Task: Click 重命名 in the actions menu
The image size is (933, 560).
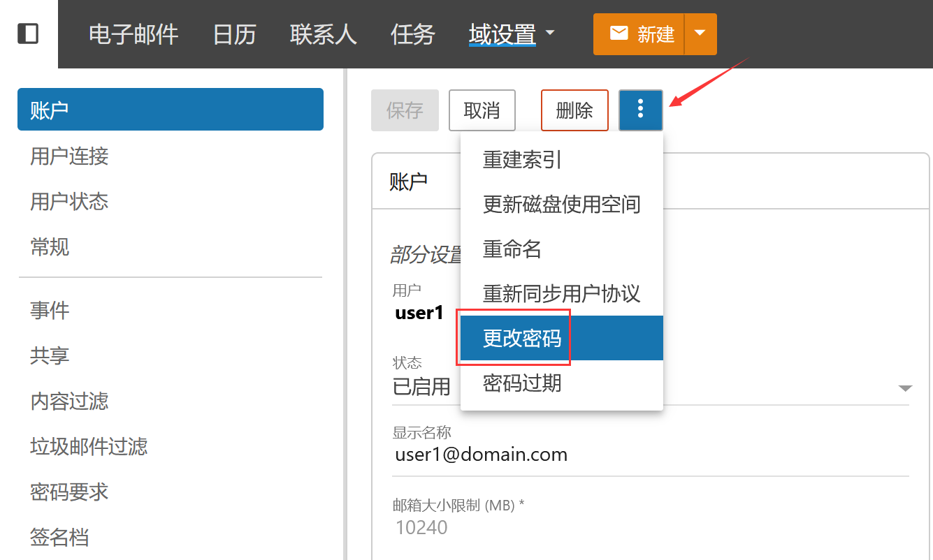Action: 512,249
